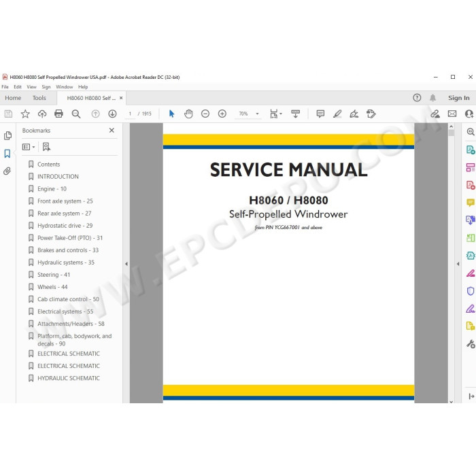This screenshot has height=476, width=476.
Task: Open the File menu
Action: point(5,87)
